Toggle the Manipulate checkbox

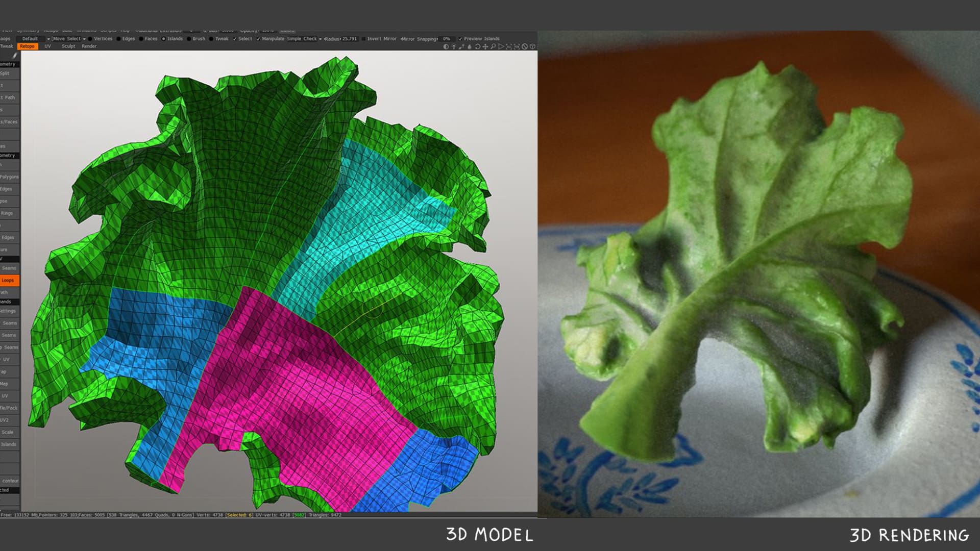coord(271,39)
